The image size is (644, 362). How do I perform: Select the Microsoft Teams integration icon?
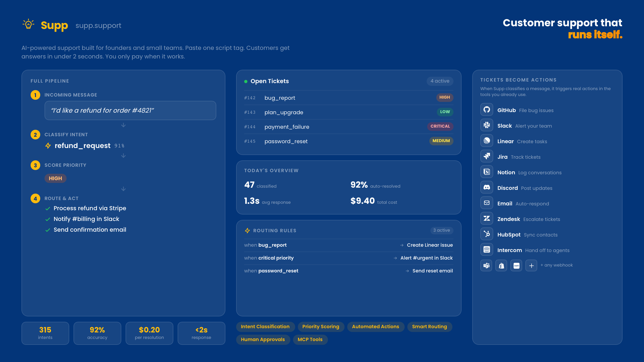coord(486,265)
